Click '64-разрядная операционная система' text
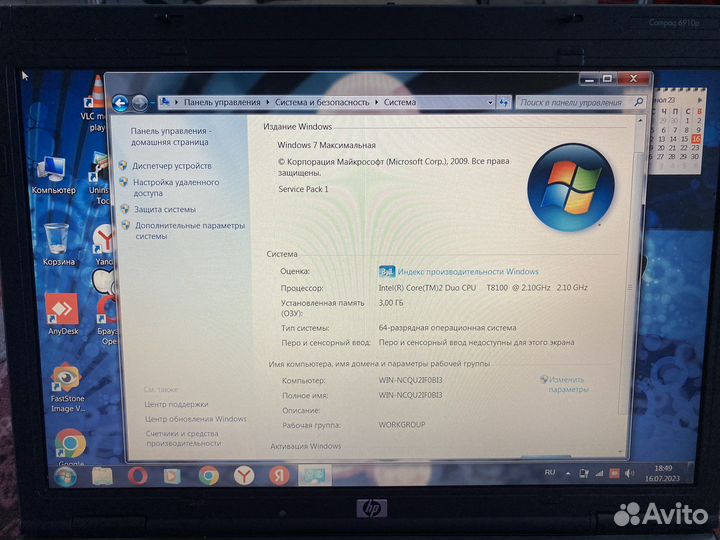 [447, 328]
